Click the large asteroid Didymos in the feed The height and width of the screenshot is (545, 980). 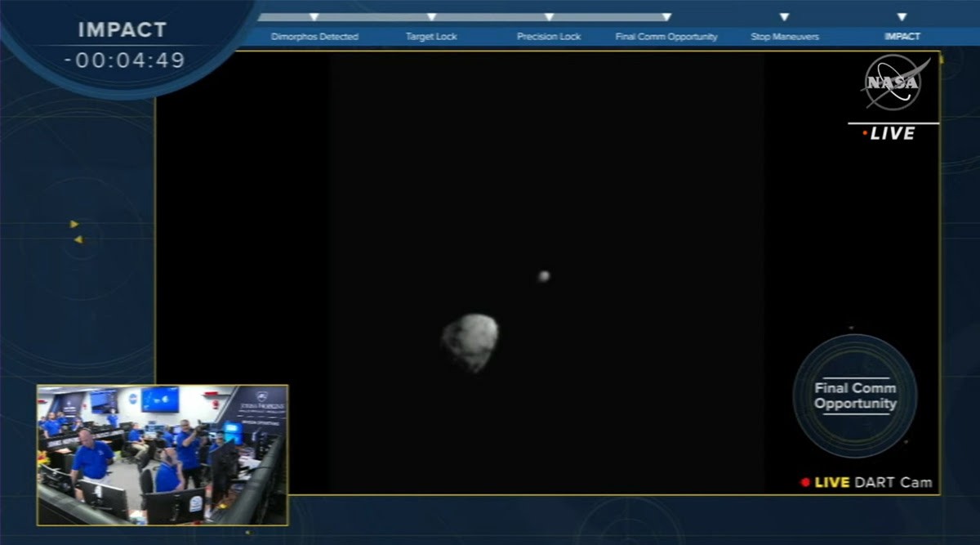[x=470, y=342]
